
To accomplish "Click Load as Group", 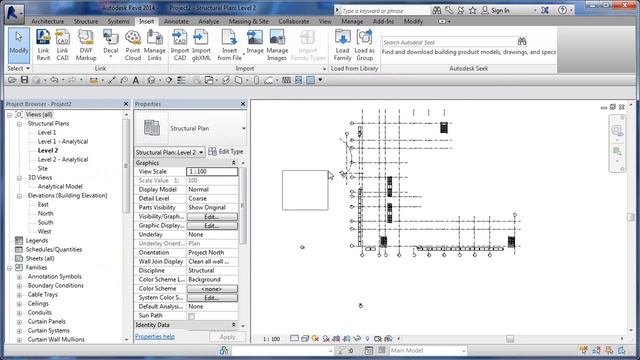I will 364,45.
